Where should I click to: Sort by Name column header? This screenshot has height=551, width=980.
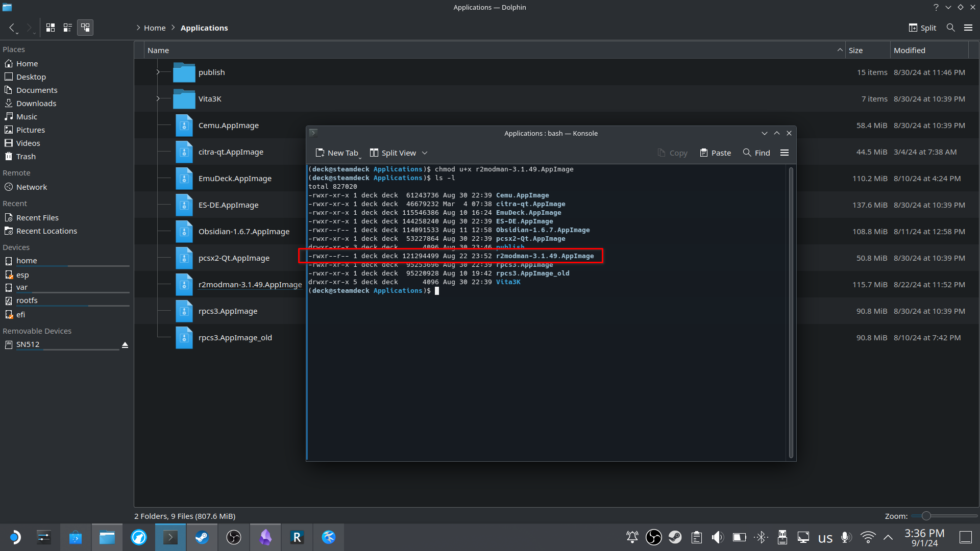[494, 51]
